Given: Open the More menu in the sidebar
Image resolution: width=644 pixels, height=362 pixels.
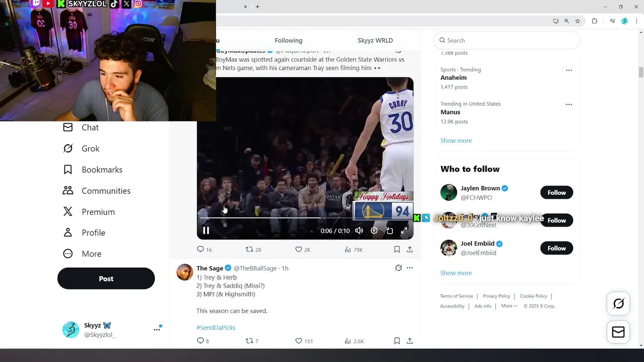Looking at the screenshot, I should 82,254.
